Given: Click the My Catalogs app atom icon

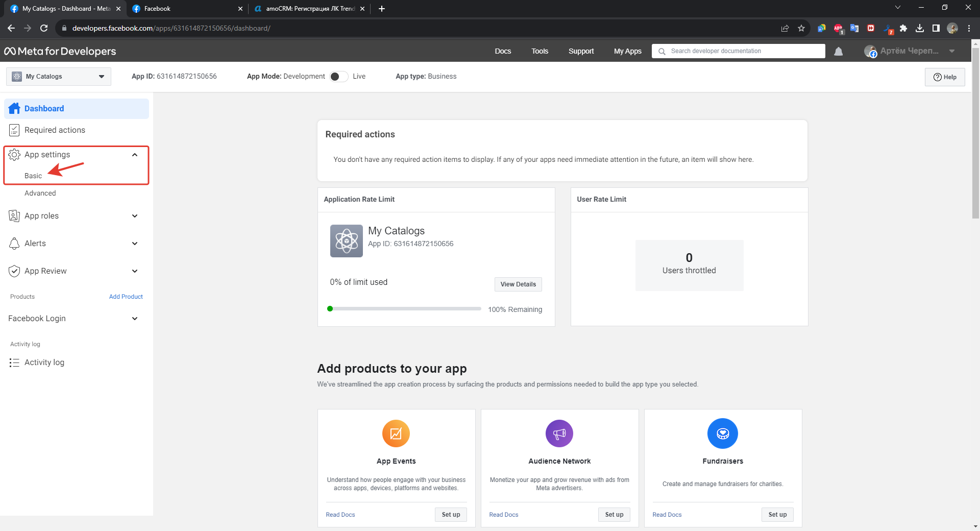Looking at the screenshot, I should (346, 241).
